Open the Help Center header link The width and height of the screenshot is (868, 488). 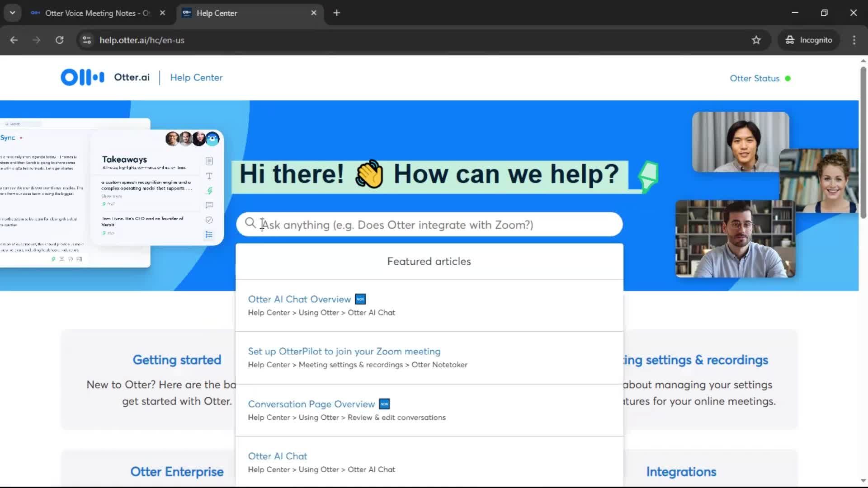coord(196,78)
